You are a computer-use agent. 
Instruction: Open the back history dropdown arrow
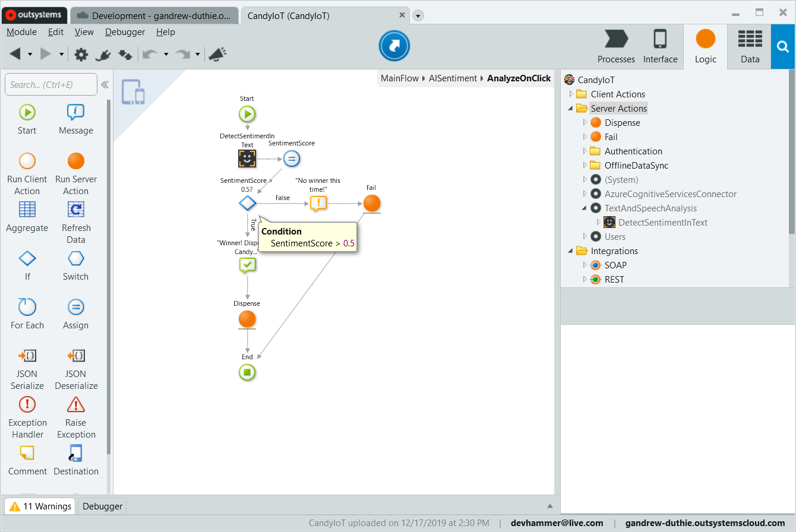click(x=30, y=55)
